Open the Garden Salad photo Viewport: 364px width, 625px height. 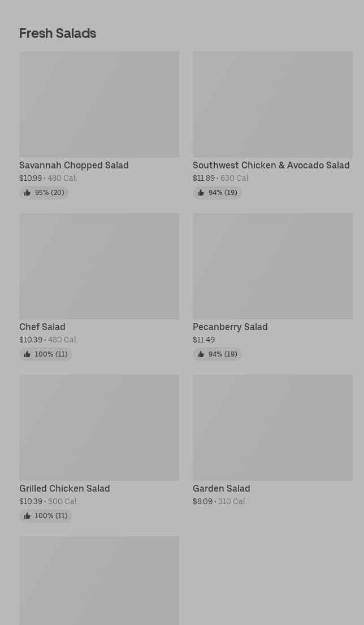tap(272, 428)
